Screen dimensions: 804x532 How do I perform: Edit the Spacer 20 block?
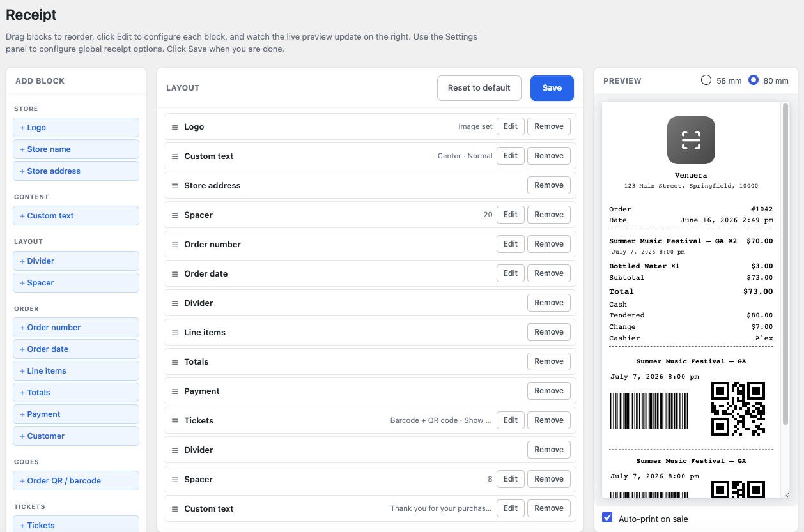point(511,215)
